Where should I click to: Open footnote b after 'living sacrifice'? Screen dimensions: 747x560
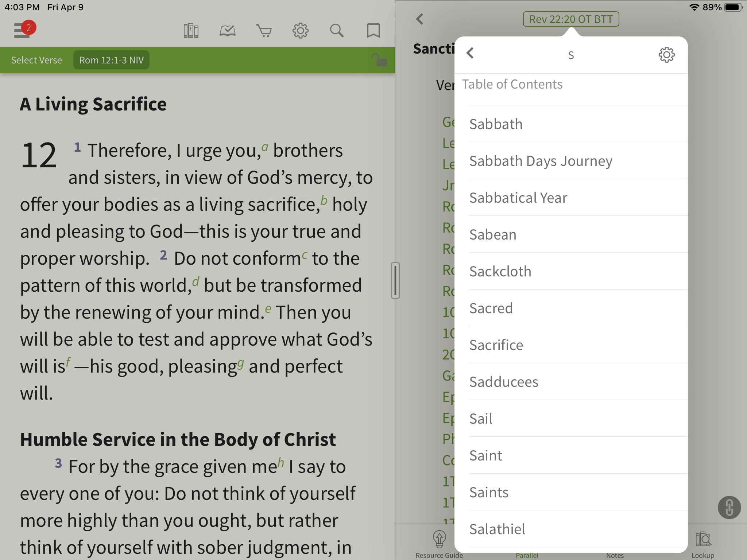click(x=324, y=201)
